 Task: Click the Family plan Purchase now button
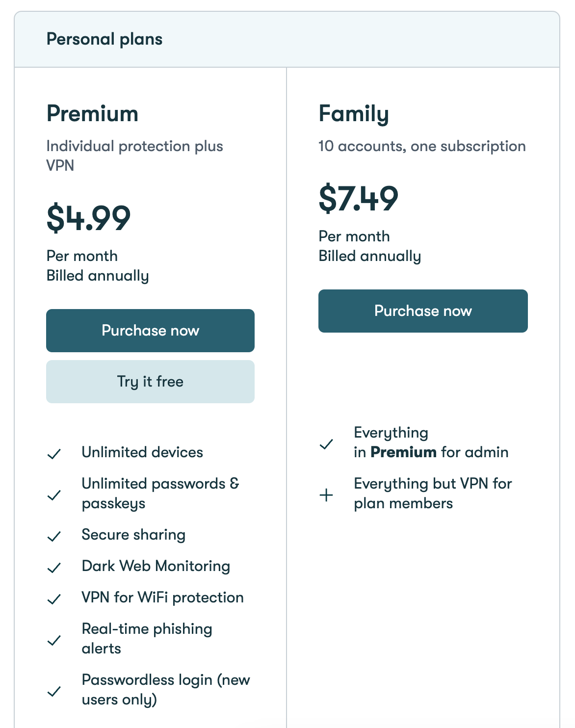click(x=423, y=311)
